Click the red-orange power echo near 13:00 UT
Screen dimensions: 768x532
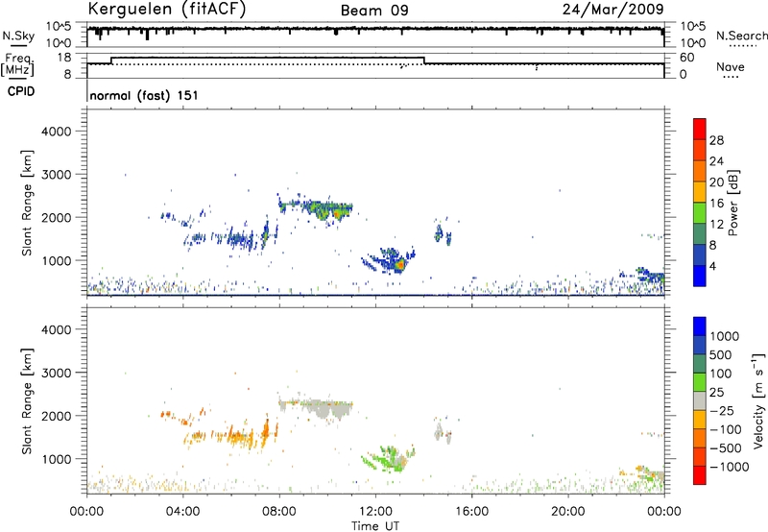(400, 264)
